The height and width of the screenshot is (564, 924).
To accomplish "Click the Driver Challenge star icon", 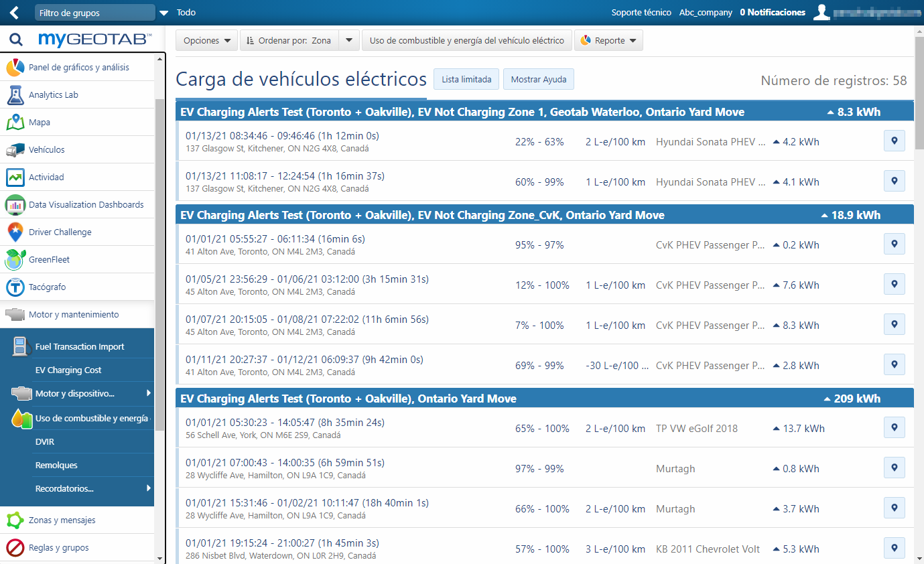I will click(15, 232).
